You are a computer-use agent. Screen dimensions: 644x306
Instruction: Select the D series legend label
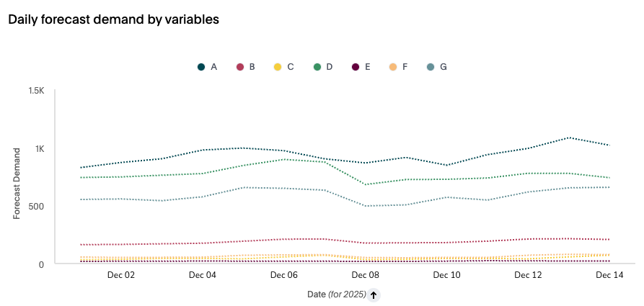tap(329, 67)
